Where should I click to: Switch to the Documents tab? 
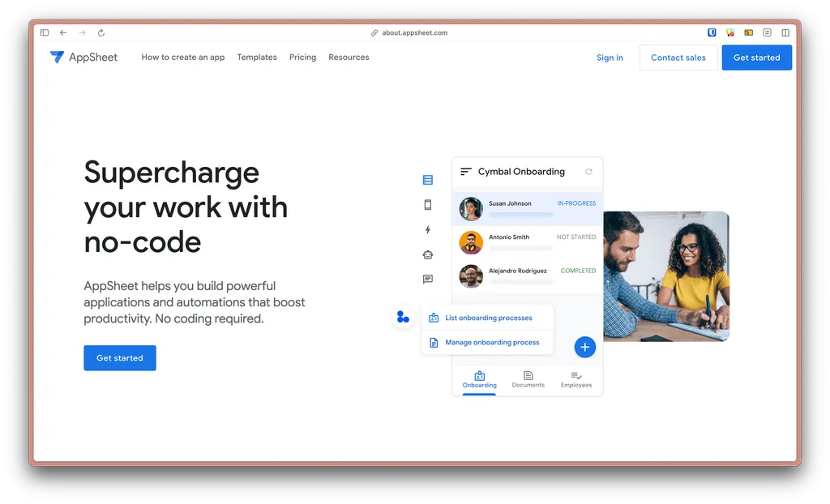[528, 380]
